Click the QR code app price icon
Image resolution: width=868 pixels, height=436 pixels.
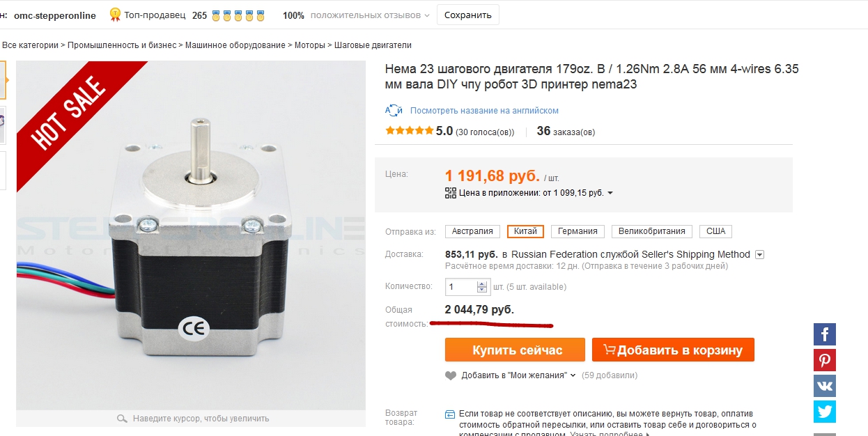[x=451, y=193]
